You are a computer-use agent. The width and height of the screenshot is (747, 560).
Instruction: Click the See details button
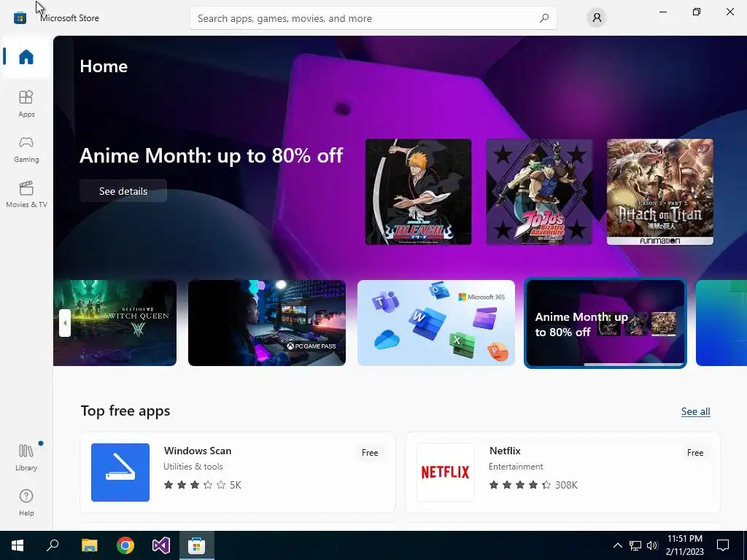coord(123,191)
